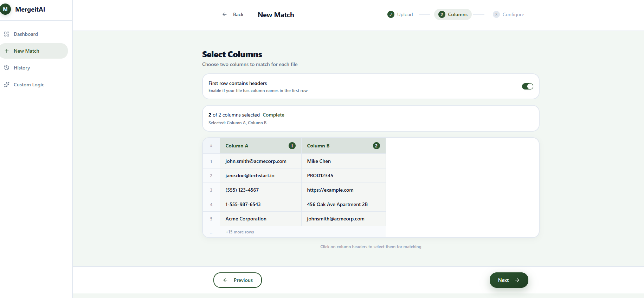The height and width of the screenshot is (298, 644).
Task: Open Dashboard from sidebar
Action: (34, 34)
